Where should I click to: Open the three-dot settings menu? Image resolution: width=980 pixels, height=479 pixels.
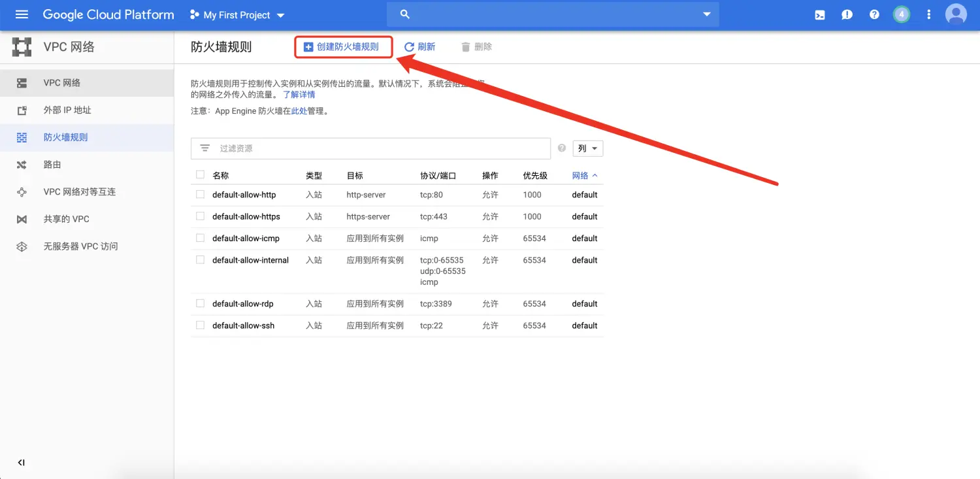929,14
